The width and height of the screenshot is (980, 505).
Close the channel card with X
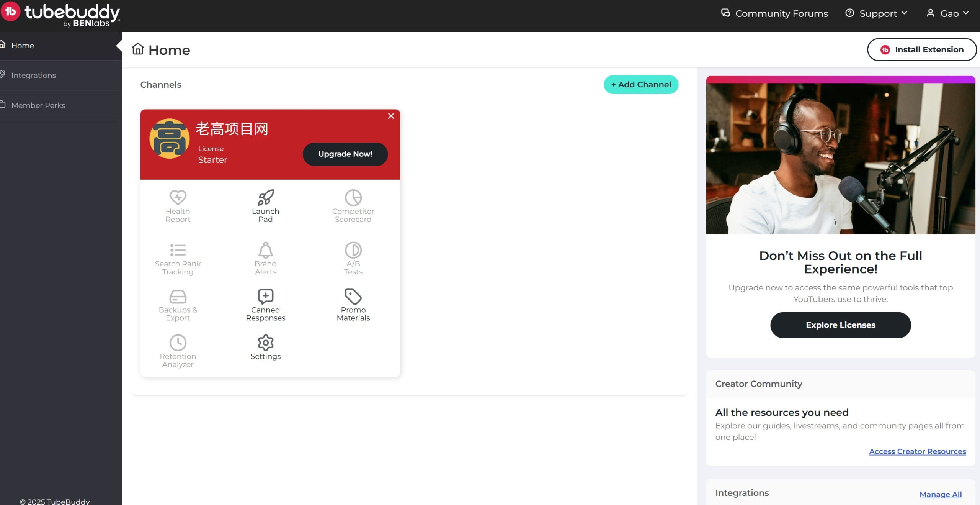[x=391, y=116]
